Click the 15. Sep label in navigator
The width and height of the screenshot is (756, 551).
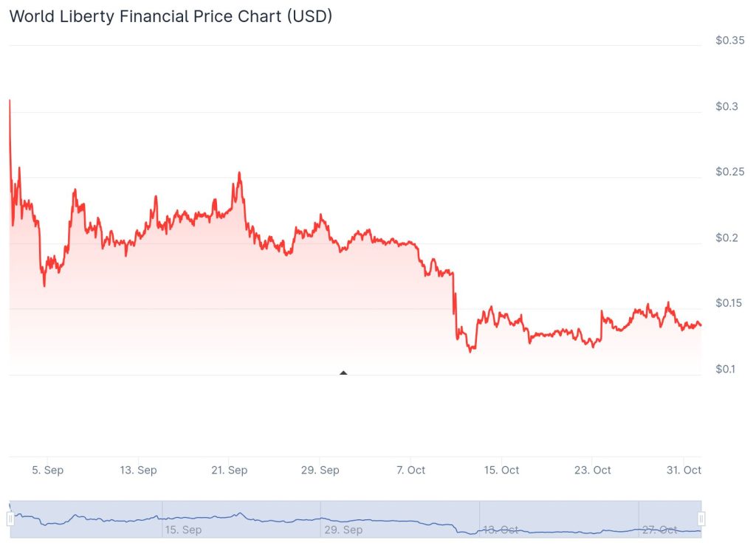click(x=183, y=530)
